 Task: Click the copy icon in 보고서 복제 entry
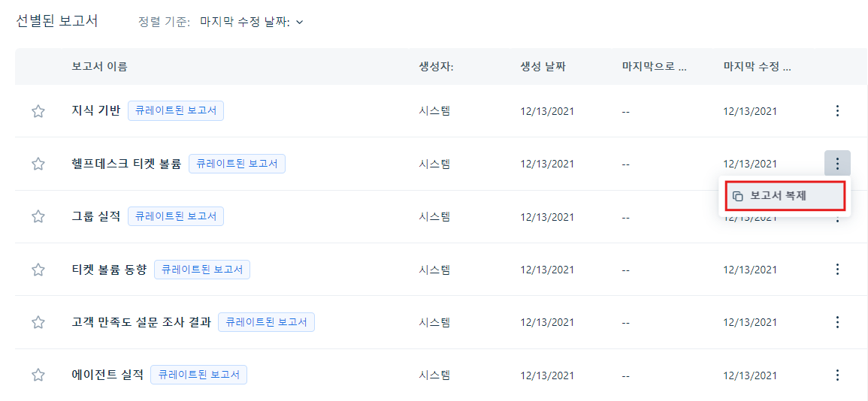(737, 196)
